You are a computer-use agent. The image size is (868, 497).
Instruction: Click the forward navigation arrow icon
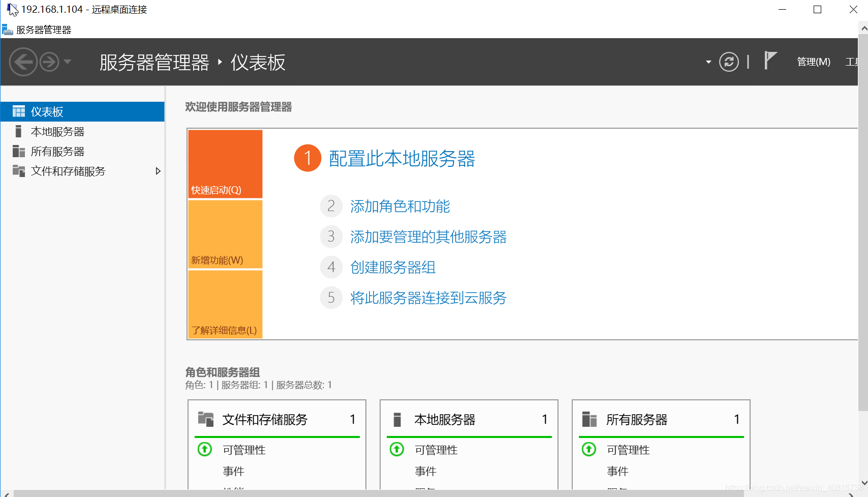[x=49, y=62]
